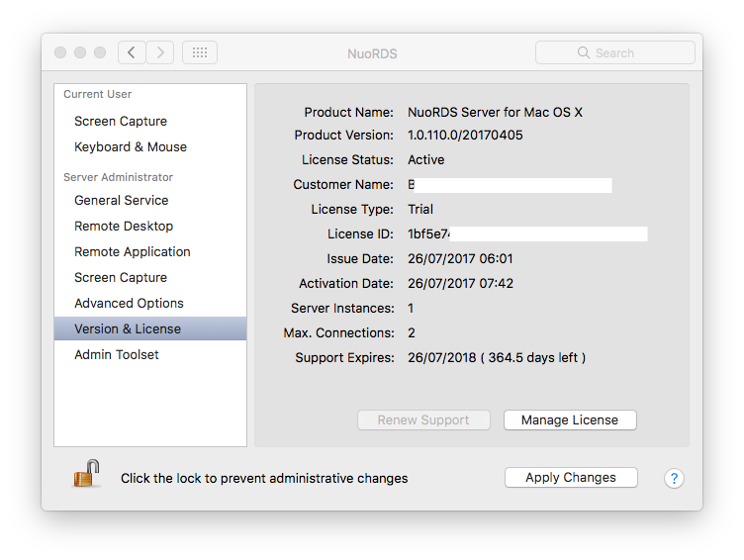
Task: Click Issue Date value 26/07/2017 06:01
Action: coord(460,258)
